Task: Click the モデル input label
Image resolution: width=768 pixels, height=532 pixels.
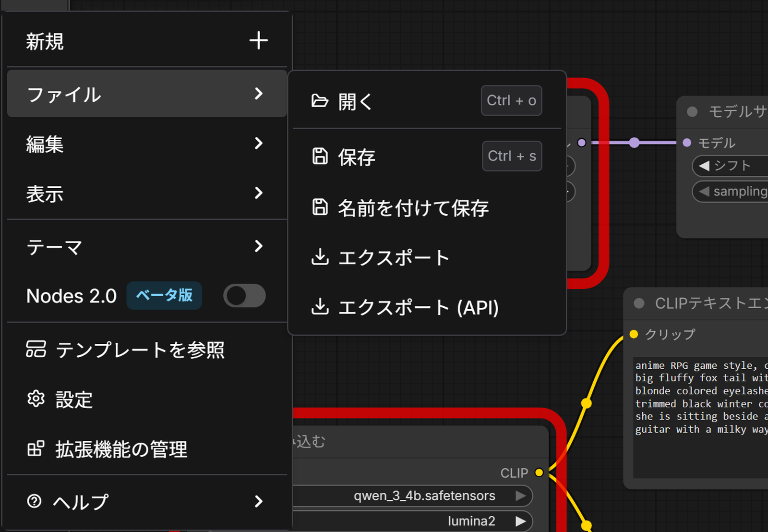Action: point(716,143)
